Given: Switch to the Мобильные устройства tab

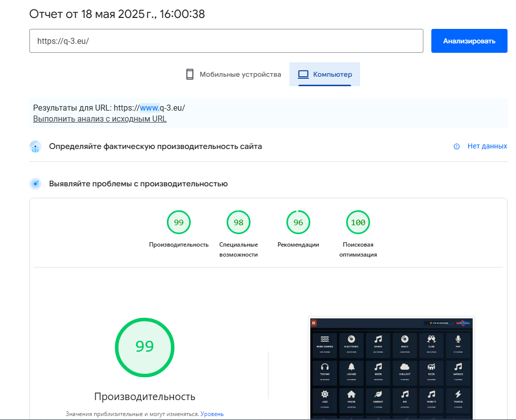Looking at the screenshot, I should pyautogui.click(x=234, y=74).
